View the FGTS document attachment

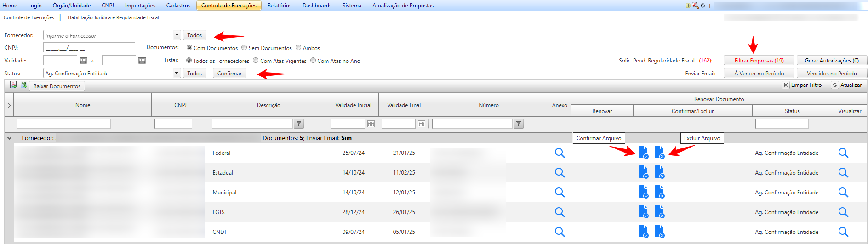[x=560, y=212]
